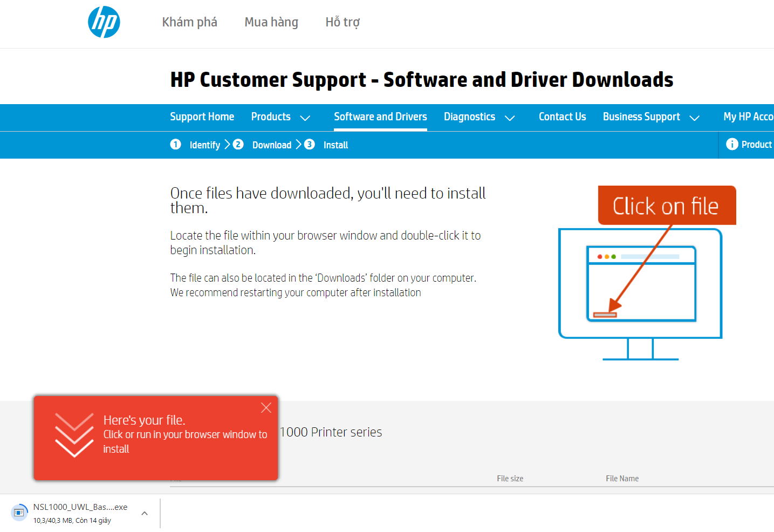Click the double chevron download arrow icon

click(x=74, y=435)
